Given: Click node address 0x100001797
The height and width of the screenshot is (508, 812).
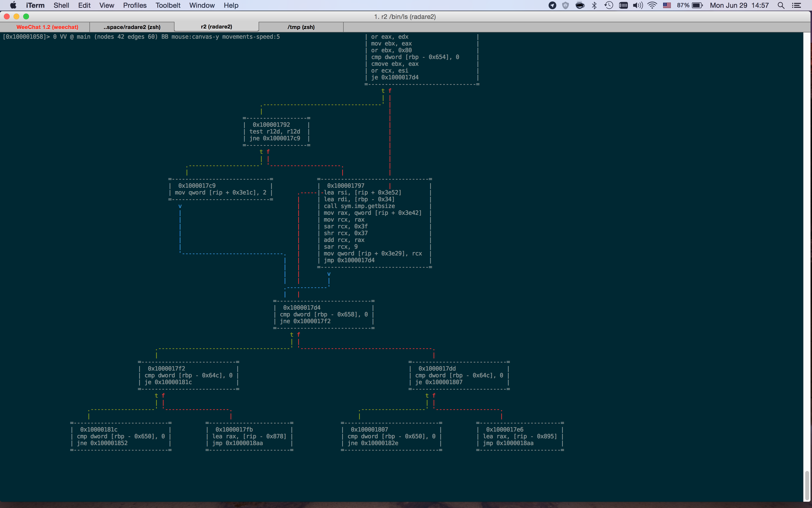Looking at the screenshot, I should tap(346, 186).
